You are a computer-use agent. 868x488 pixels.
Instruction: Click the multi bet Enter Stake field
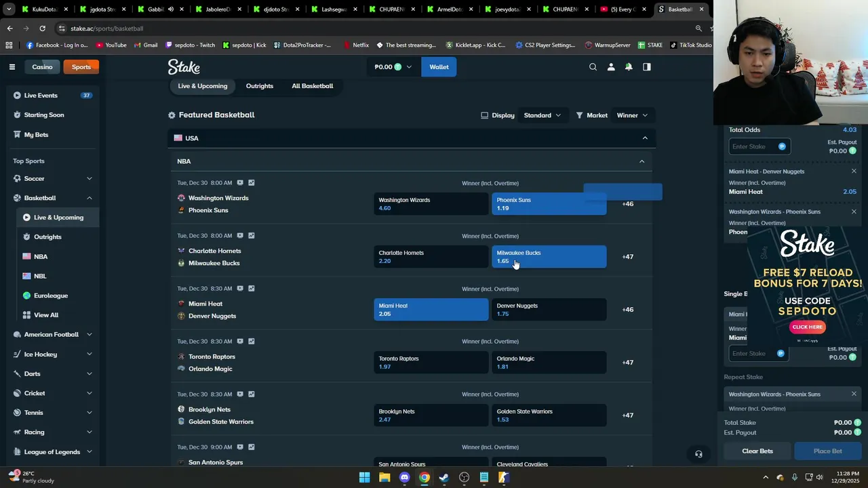pyautogui.click(x=759, y=147)
